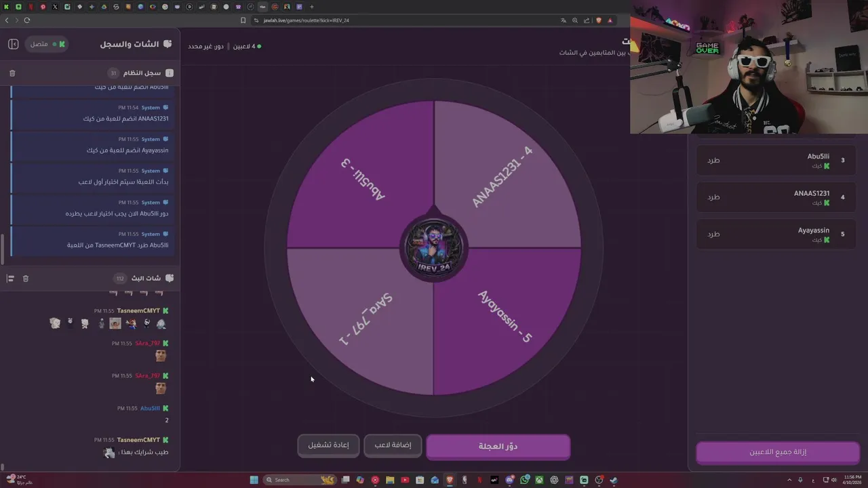Clear the system log with the trash icon
This screenshot has height=488, width=868.
[12, 73]
